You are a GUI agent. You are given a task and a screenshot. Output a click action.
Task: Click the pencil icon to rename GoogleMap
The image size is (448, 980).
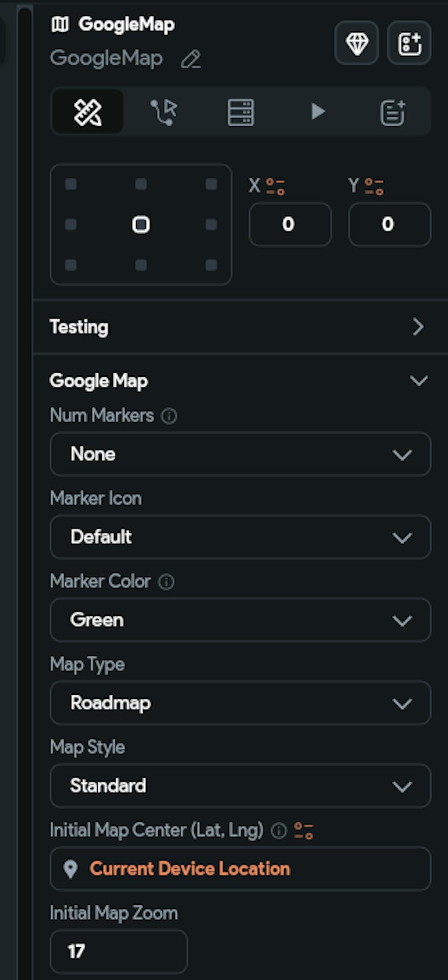[x=191, y=60]
